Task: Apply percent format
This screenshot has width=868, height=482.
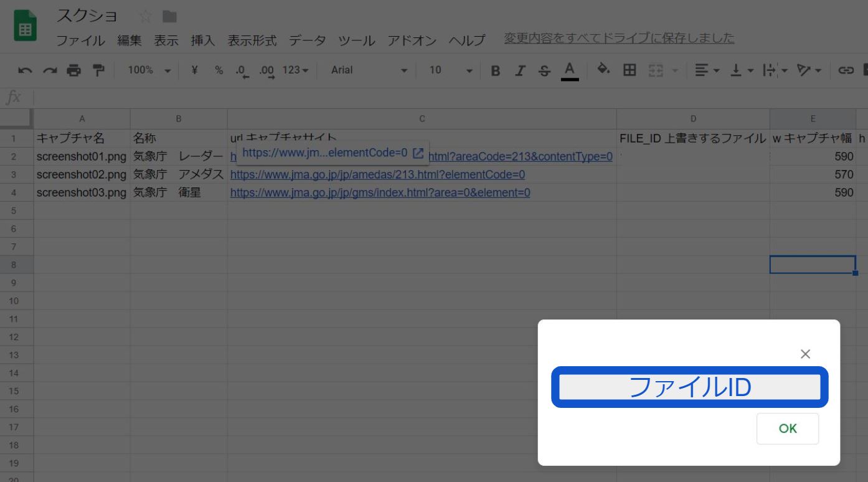Action: 219,70
